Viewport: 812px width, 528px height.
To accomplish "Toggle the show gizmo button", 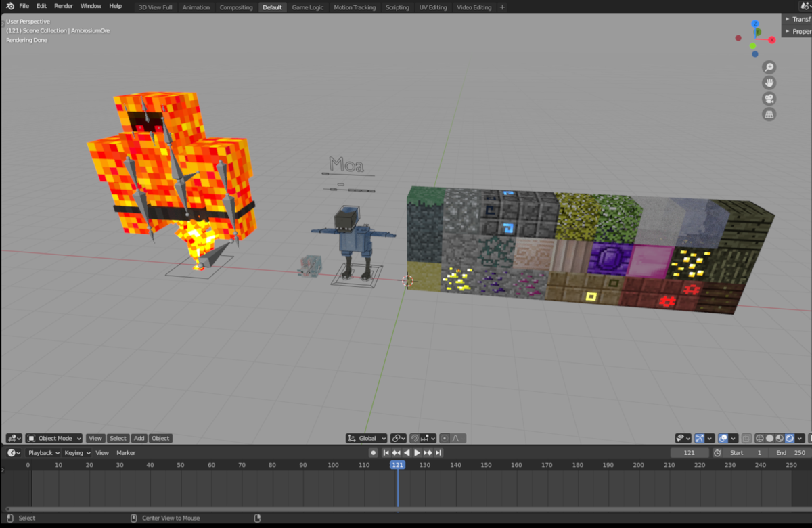I will [700, 438].
